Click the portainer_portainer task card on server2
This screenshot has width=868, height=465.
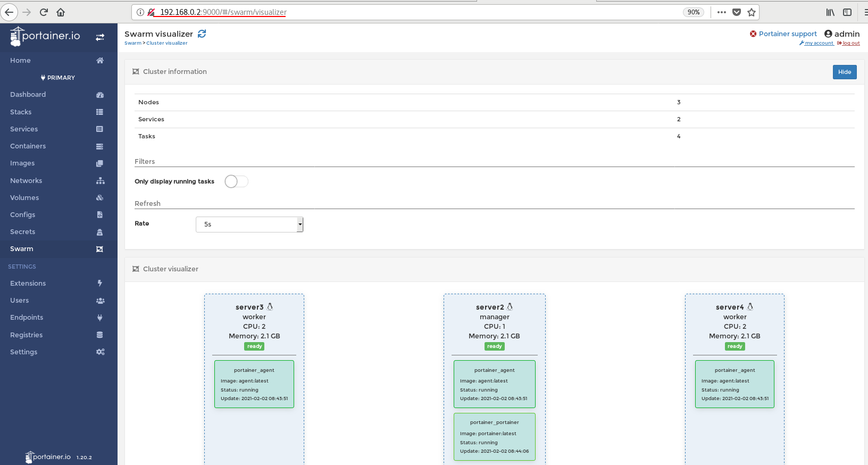pos(495,437)
